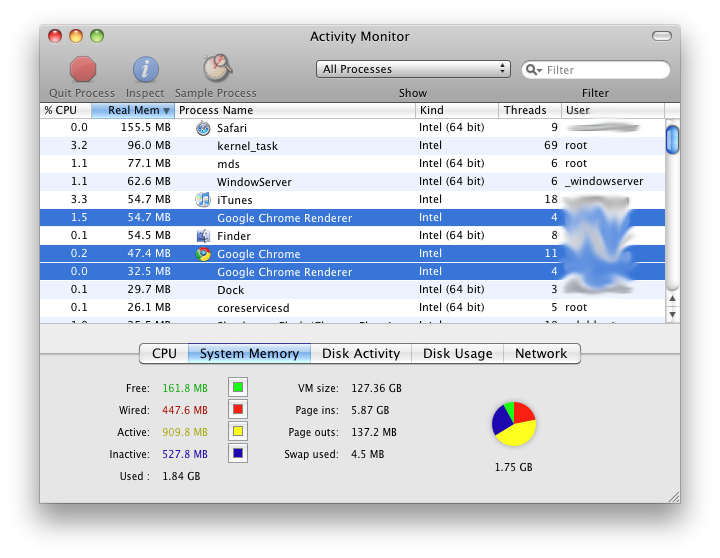The image size is (720, 558).
Task: Click the 1.84 GB Used value
Action: [181, 476]
